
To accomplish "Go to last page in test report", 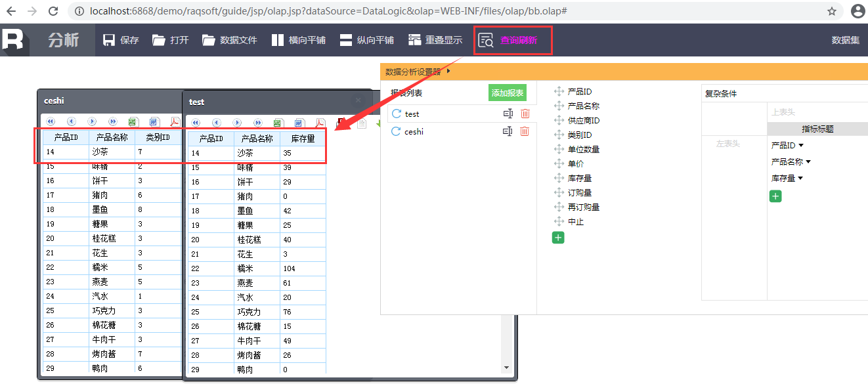I will (x=257, y=123).
